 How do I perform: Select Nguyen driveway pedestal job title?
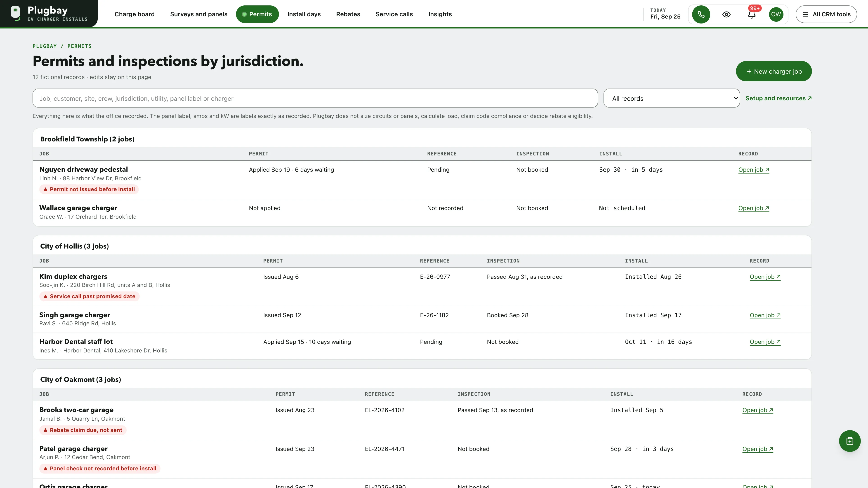pos(84,169)
